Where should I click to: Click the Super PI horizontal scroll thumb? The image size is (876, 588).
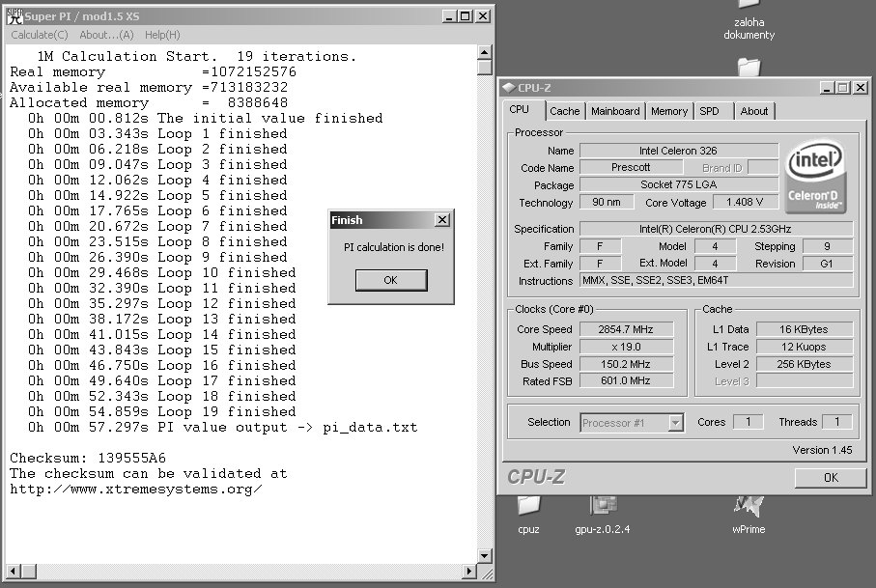tap(29, 572)
